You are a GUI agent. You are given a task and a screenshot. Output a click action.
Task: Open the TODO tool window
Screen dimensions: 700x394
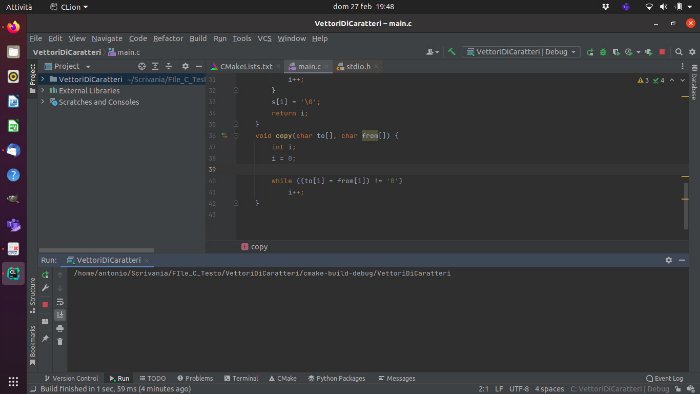[x=152, y=378]
